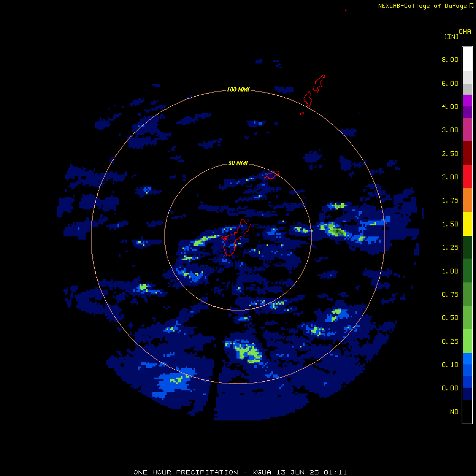Click the 1.25 legend value
Image resolution: width=476 pixels, height=476 pixels.
(x=450, y=248)
